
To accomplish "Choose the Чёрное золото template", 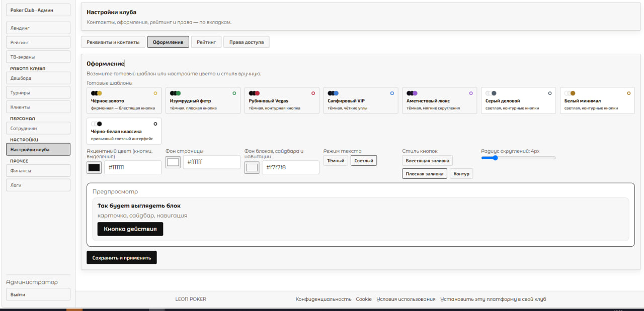I will [x=124, y=100].
